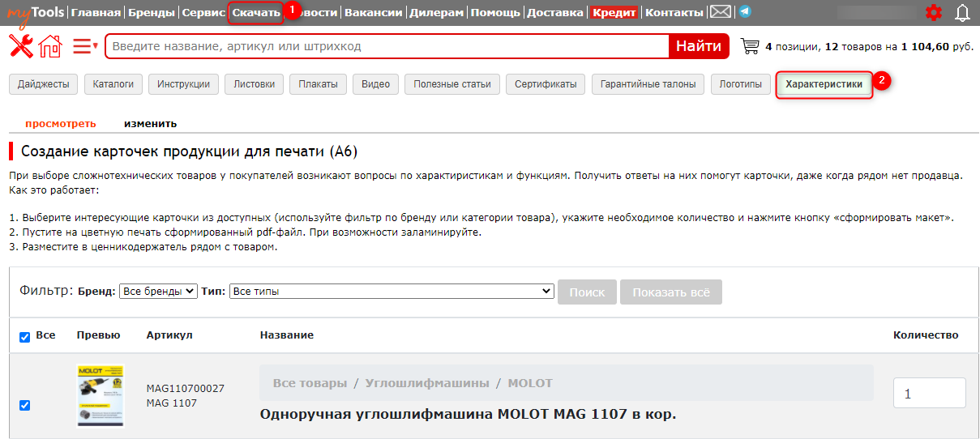Click the Артикул column header
This screenshot has width=980, height=439.
169,335
